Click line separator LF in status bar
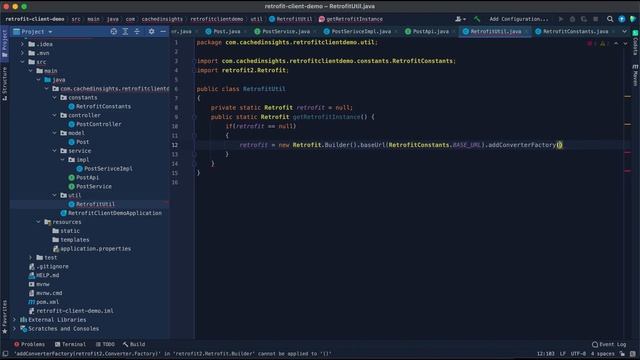This screenshot has height=360, width=640. 563,354
